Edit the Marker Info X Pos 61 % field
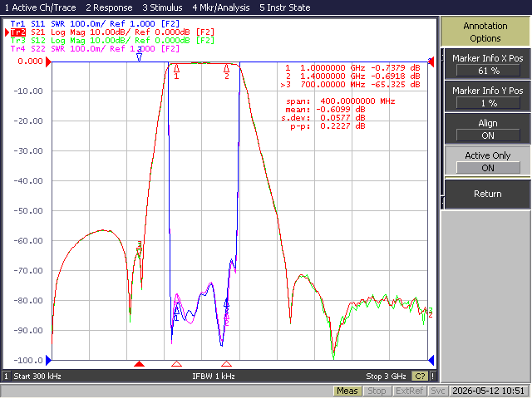532x399 pixels. tap(488, 71)
